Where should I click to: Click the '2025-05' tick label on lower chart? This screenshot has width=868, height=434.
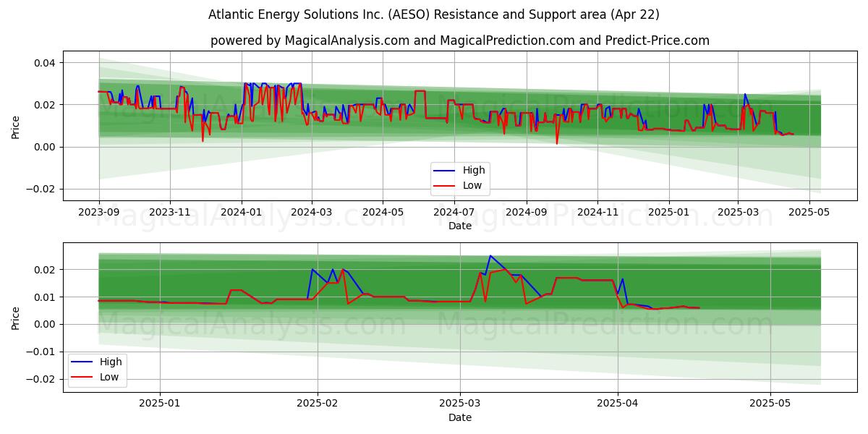pyautogui.click(x=770, y=404)
